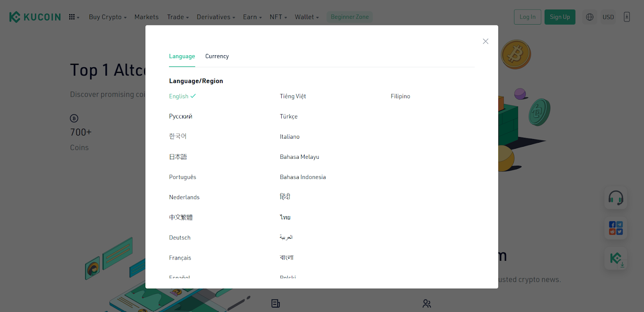Click the Sign Up button
The width and height of the screenshot is (644, 312).
point(560,17)
